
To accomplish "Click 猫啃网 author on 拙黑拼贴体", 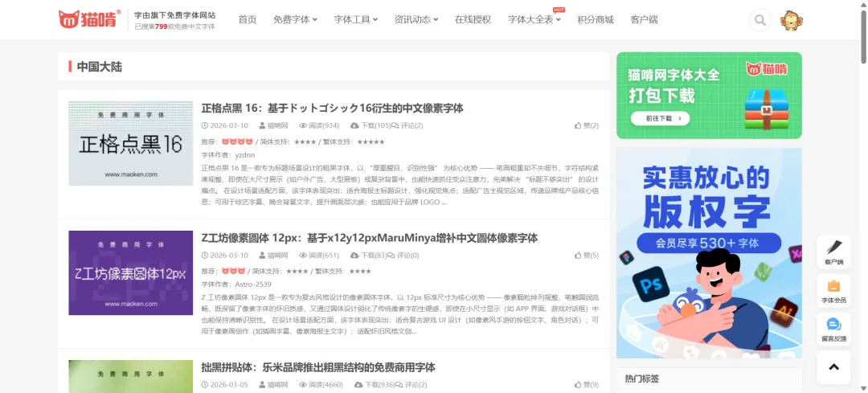I will (x=273, y=385).
